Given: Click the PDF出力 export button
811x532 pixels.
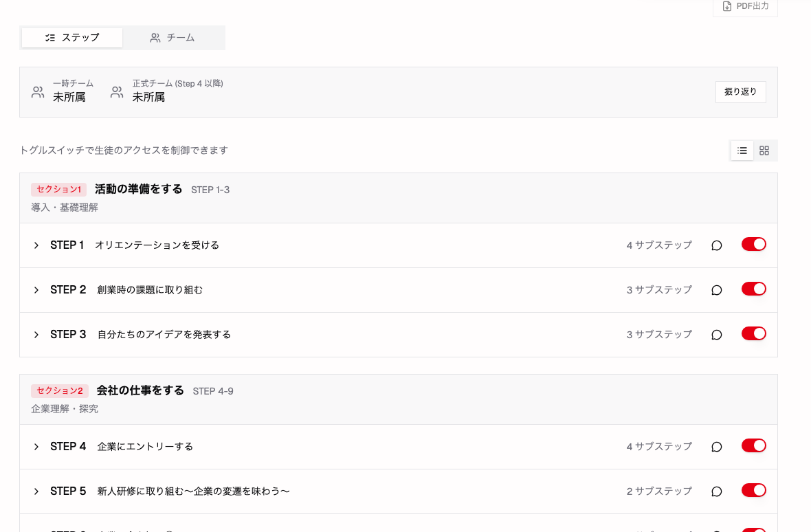Looking at the screenshot, I should (x=745, y=7).
